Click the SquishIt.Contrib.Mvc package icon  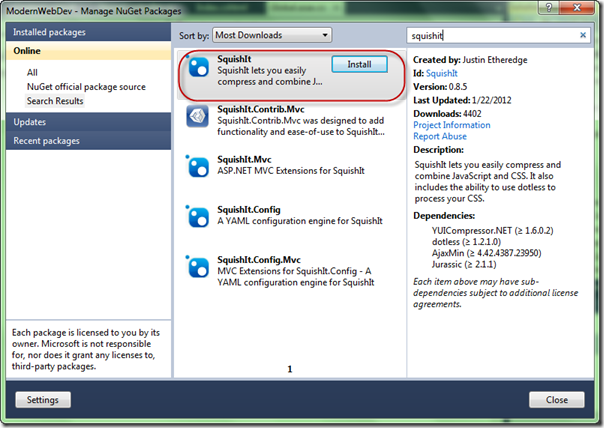click(198, 118)
